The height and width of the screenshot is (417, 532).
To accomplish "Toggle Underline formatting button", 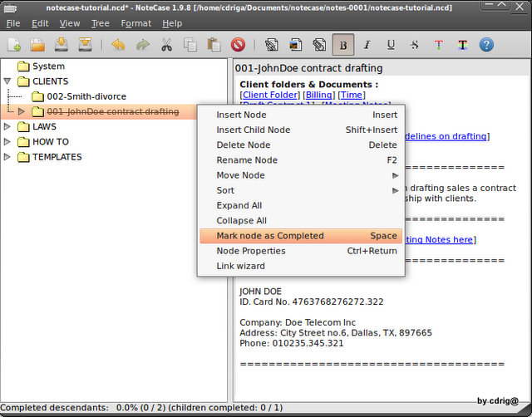I will pos(391,45).
